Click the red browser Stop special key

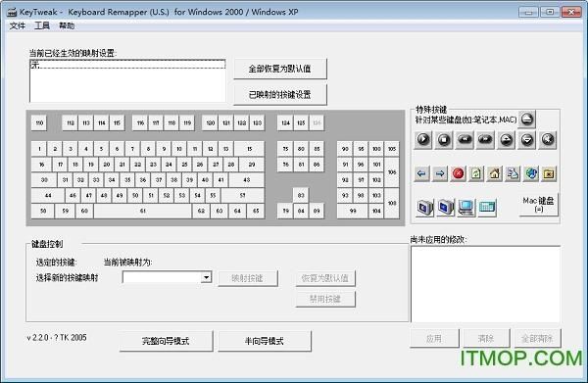click(x=459, y=173)
